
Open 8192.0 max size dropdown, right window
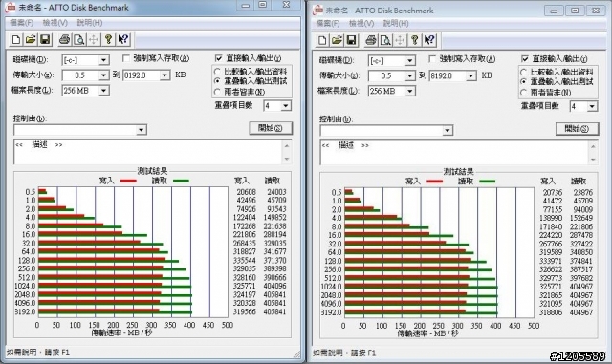(471, 75)
